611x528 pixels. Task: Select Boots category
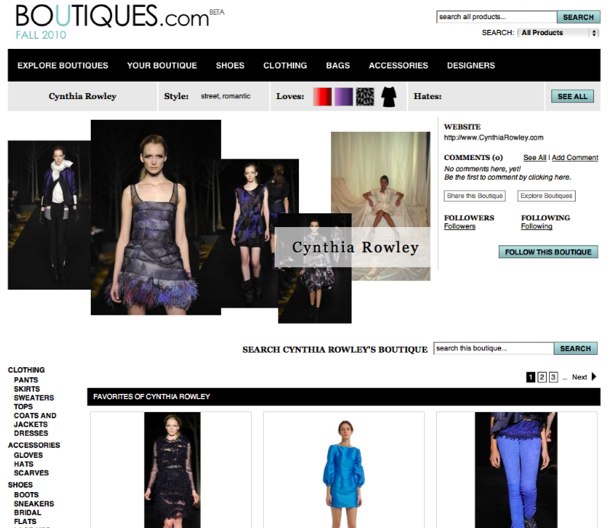coord(26,495)
